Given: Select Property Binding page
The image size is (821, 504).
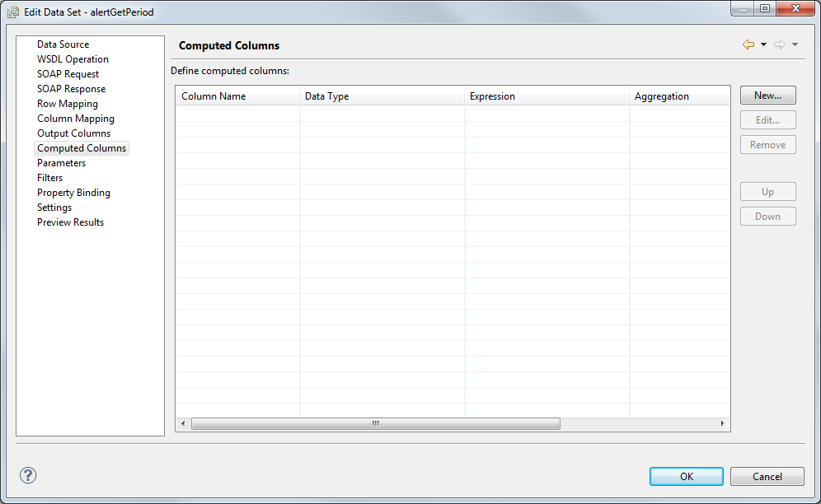Looking at the screenshot, I should click(74, 193).
